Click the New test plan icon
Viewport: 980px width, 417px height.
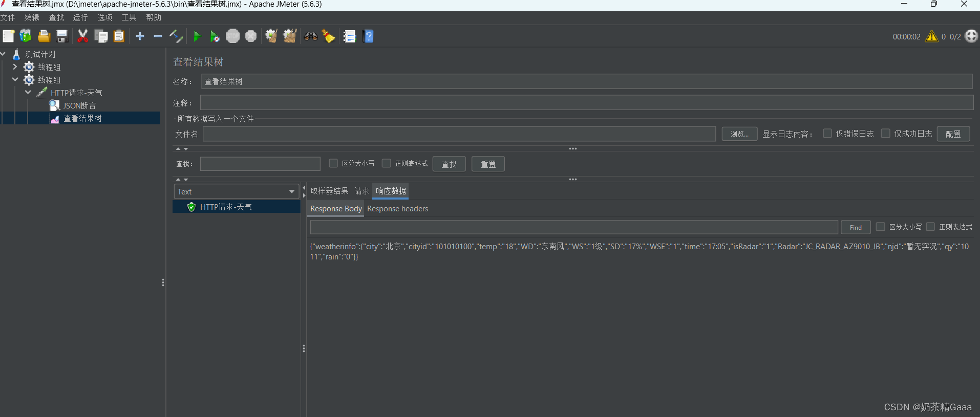[x=8, y=36]
